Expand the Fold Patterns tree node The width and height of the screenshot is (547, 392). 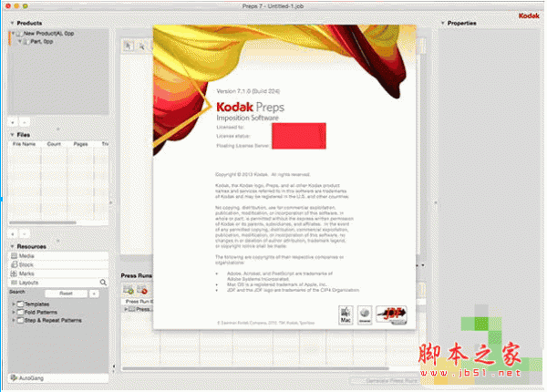coord(14,312)
